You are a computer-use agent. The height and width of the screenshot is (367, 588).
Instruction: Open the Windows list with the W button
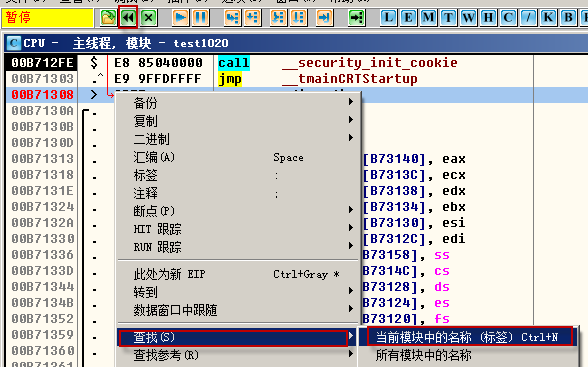(x=468, y=17)
